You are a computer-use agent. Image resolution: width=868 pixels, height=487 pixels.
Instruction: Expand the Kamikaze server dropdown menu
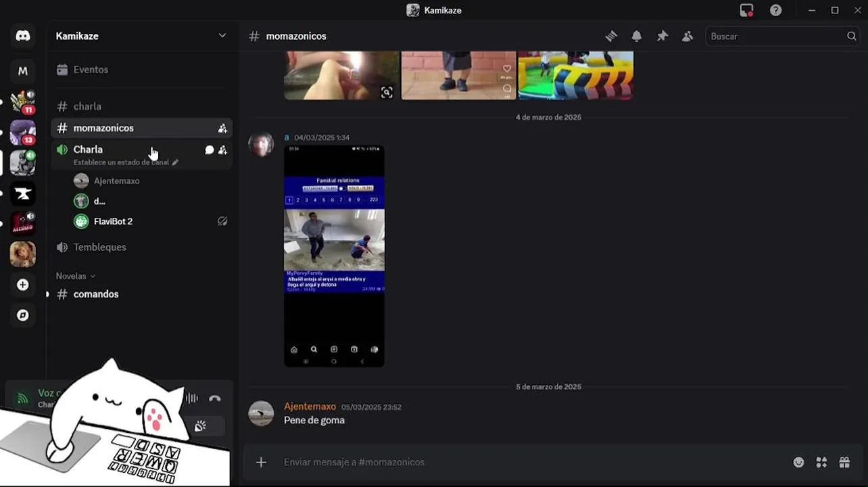point(222,36)
